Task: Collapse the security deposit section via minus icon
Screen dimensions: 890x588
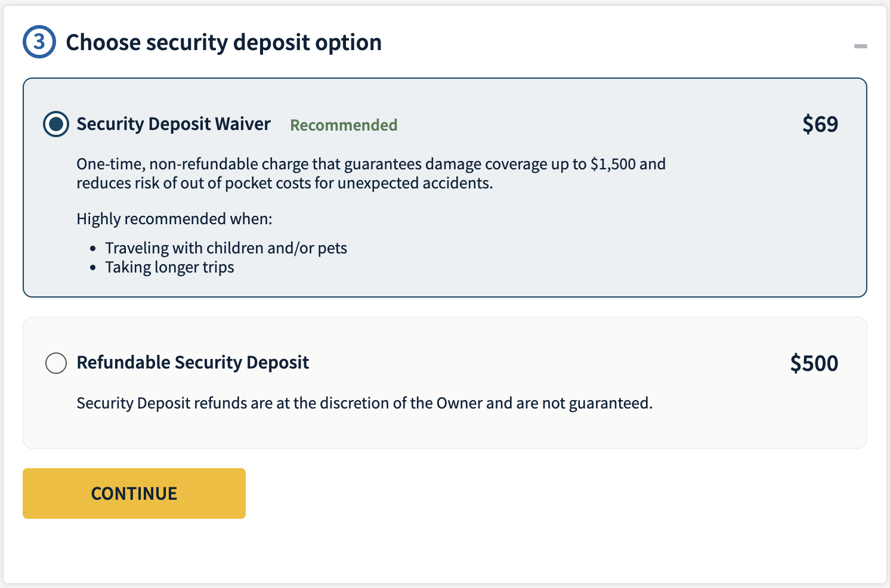Action: click(x=861, y=45)
